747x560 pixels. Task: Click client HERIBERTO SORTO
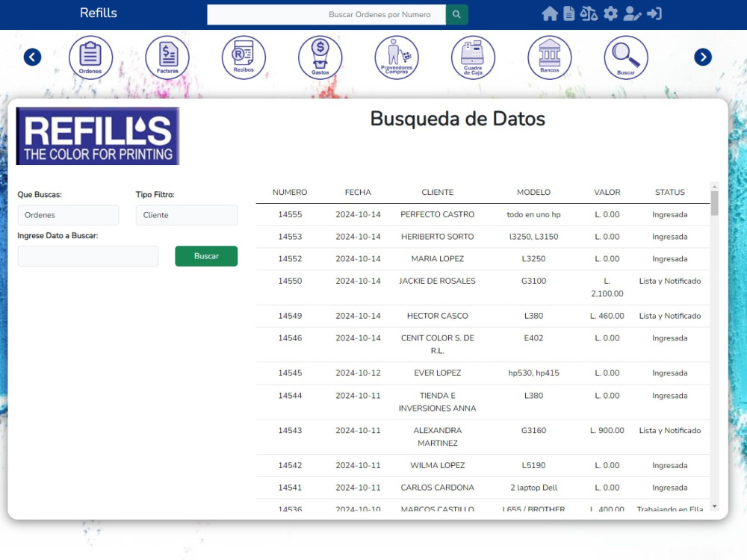pyautogui.click(x=437, y=237)
